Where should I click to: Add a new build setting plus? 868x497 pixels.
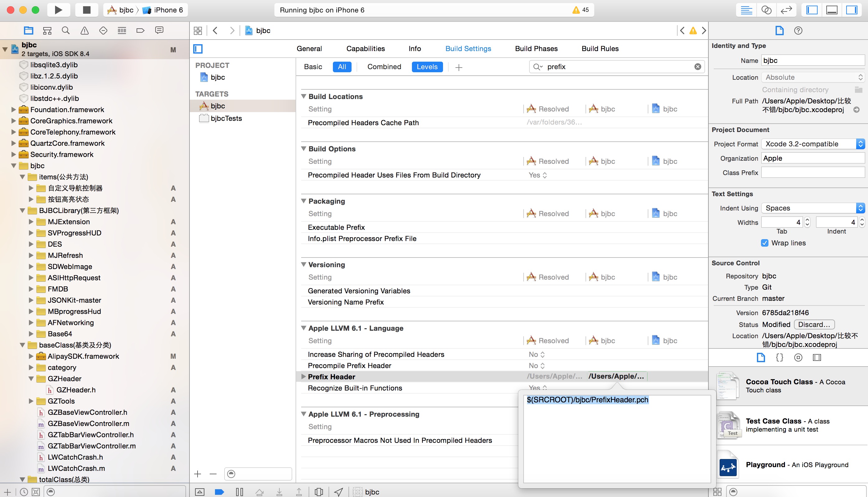pyautogui.click(x=459, y=68)
